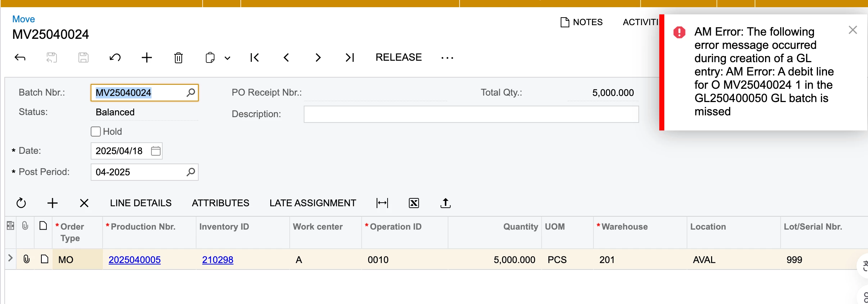Click the attachments paperclip column header
This screenshot has width=868, height=304.
pyautogui.click(x=25, y=226)
